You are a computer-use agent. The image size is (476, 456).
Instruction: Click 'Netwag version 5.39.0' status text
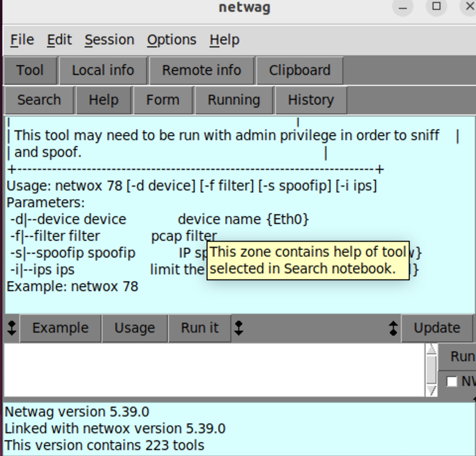coord(77,412)
